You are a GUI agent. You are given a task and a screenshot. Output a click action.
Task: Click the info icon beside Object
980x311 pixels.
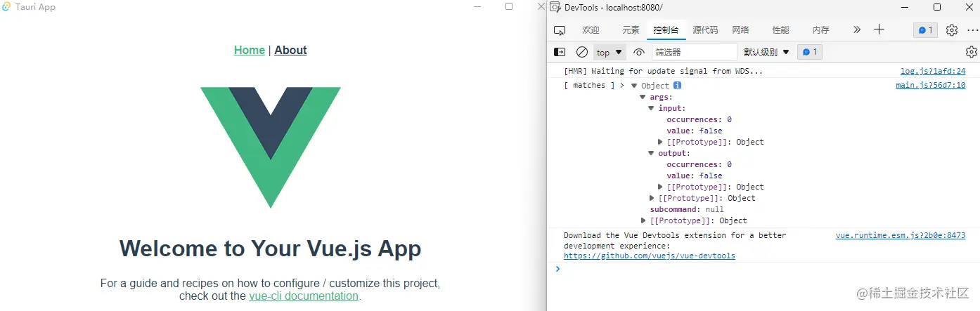677,85
